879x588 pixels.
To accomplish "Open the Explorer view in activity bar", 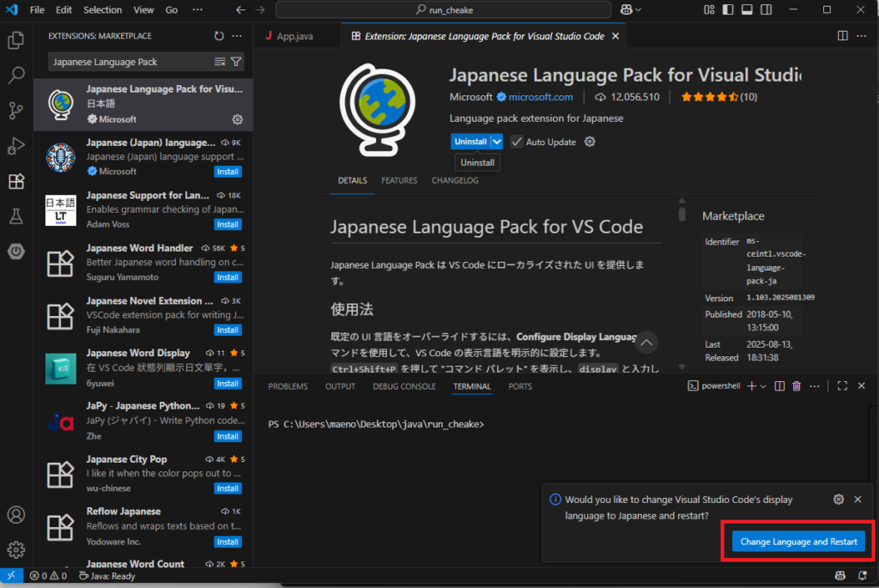I will pos(16,40).
